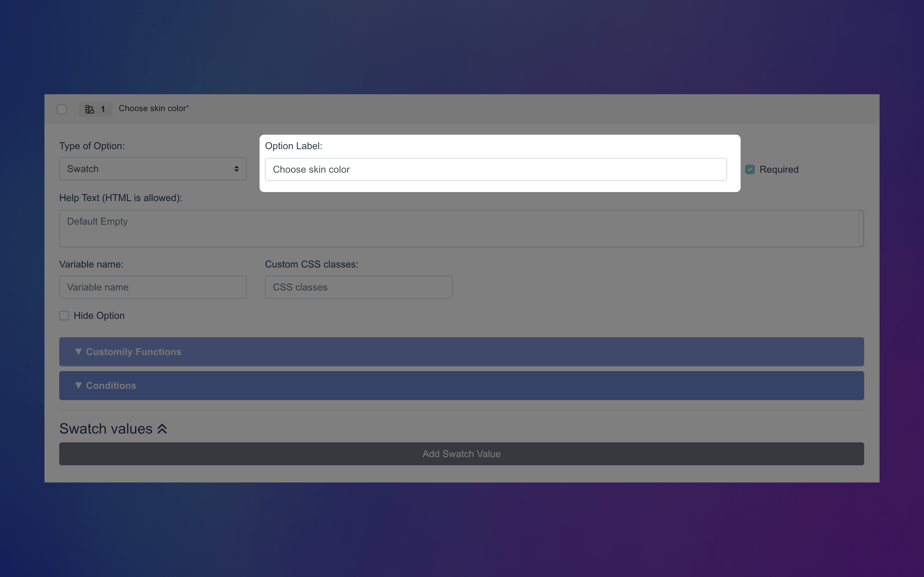Expand the Conditions section

point(461,386)
